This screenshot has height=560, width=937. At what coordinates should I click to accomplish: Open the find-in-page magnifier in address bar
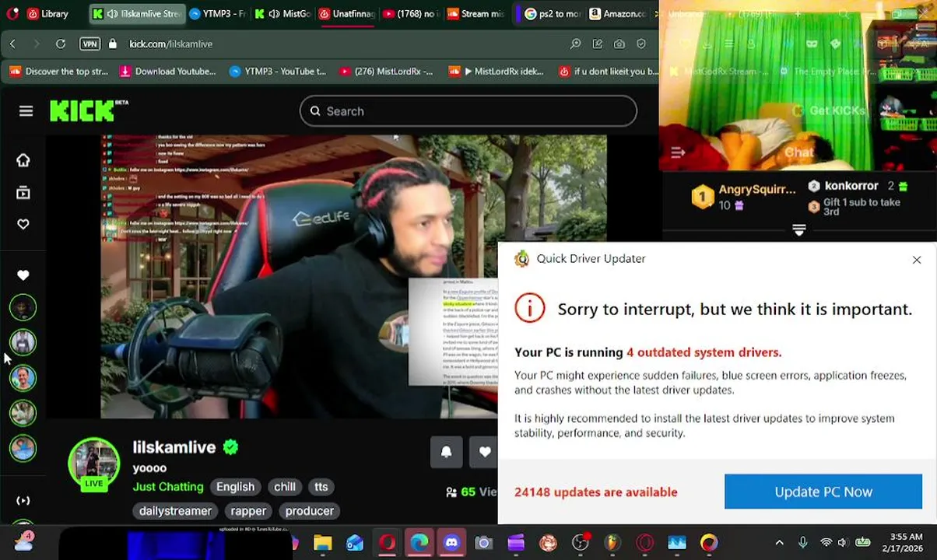pos(575,44)
